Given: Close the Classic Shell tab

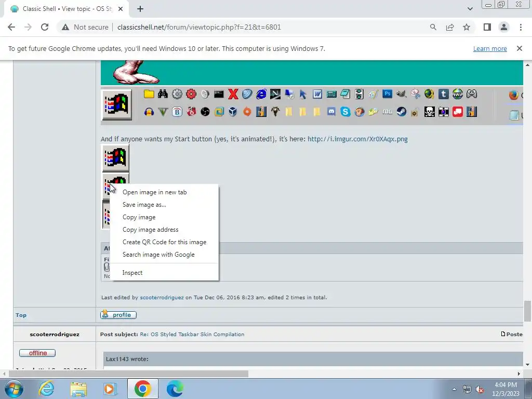Looking at the screenshot, I should tap(121, 9).
